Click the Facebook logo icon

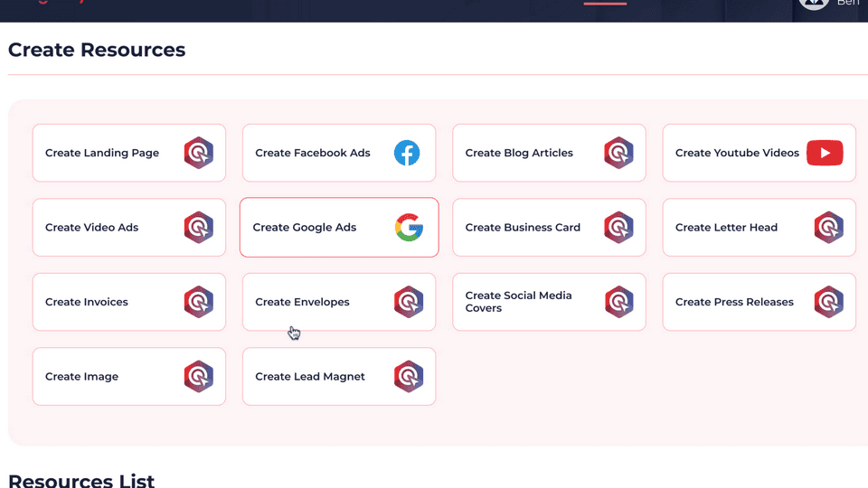tap(407, 153)
